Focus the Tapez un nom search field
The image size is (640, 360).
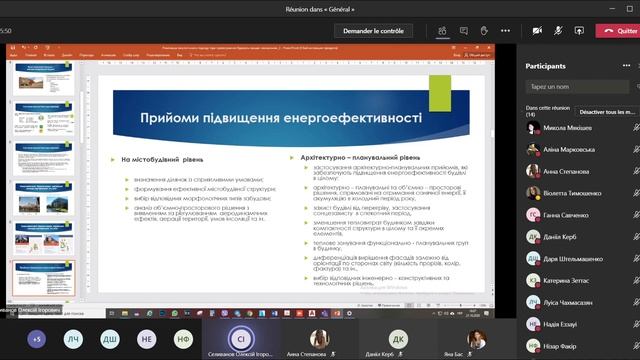pyautogui.click(x=577, y=87)
